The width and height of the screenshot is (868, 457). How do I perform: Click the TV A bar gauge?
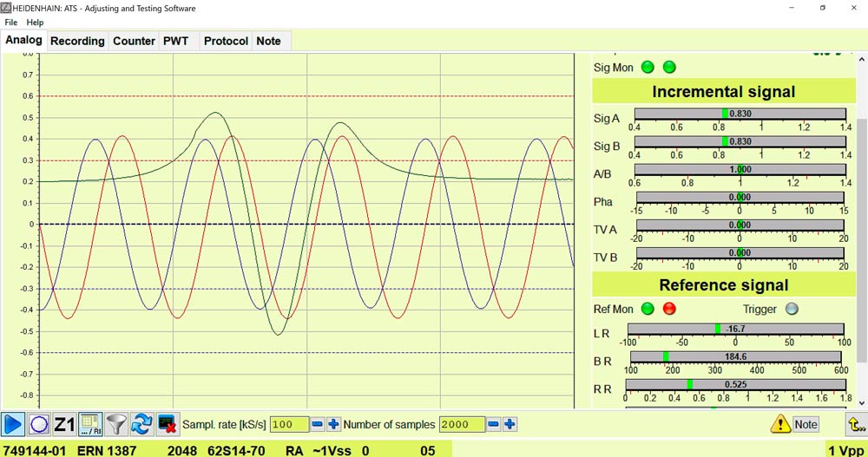tap(740, 225)
